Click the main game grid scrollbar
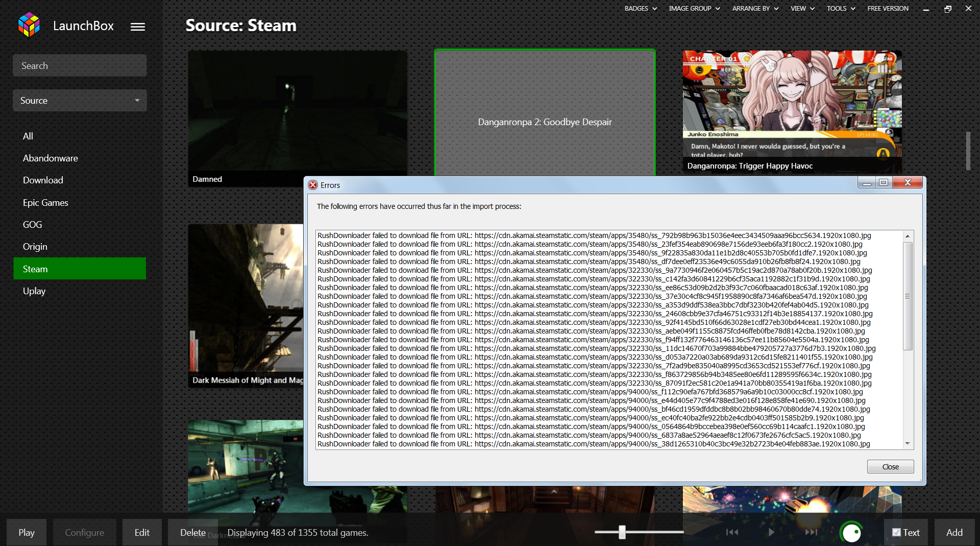 (x=968, y=151)
